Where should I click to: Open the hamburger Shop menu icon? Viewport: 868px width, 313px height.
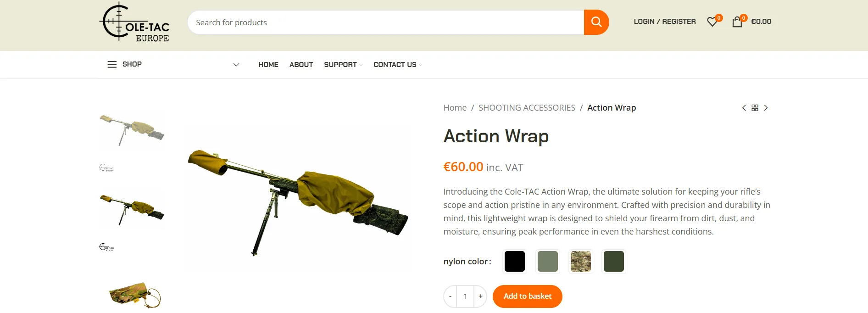pyautogui.click(x=112, y=64)
